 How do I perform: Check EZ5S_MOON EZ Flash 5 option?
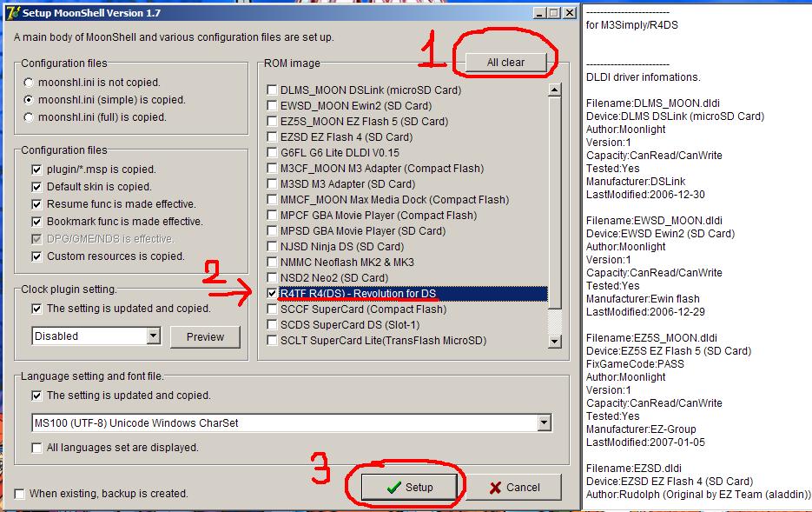pyautogui.click(x=272, y=122)
